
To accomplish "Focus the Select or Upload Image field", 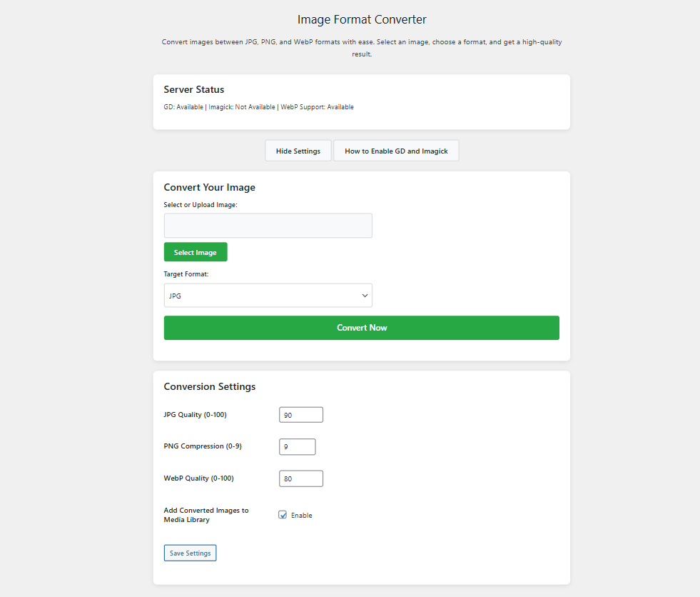I will (268, 226).
